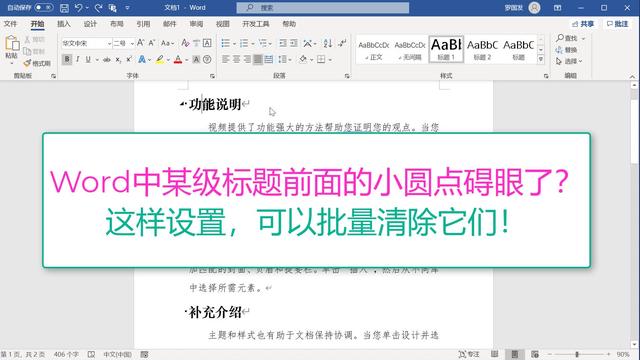
Task: Open the Font dialog launcher
Action: [x=212, y=76]
